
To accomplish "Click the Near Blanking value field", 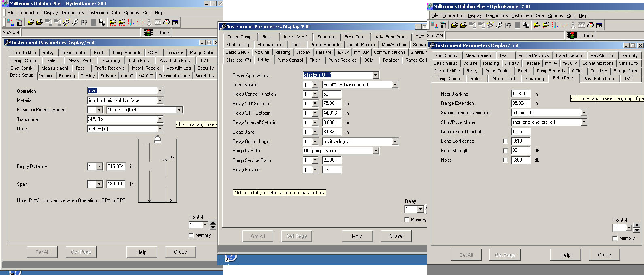I will [x=521, y=94].
